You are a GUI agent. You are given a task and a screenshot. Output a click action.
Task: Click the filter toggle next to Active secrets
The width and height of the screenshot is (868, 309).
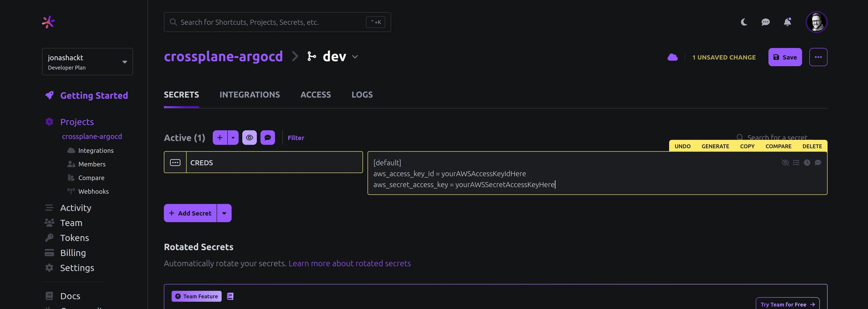296,137
